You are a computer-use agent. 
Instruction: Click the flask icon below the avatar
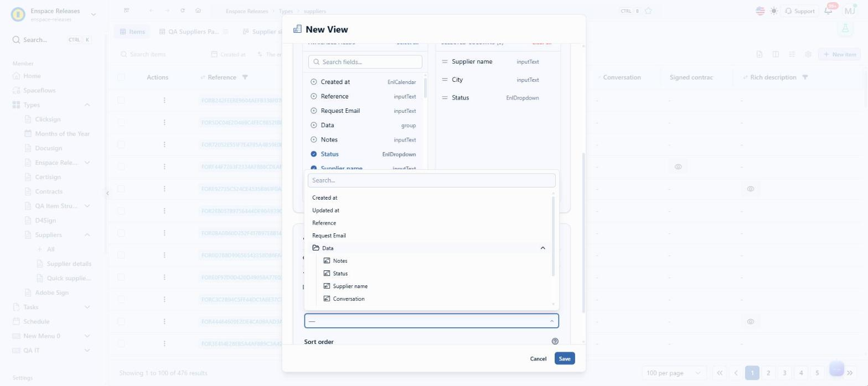pyautogui.click(x=845, y=28)
